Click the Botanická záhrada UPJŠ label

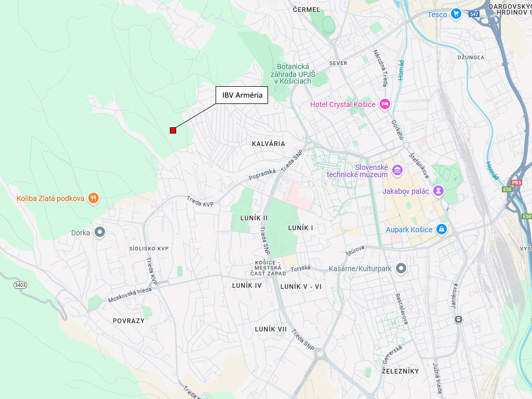point(293,74)
